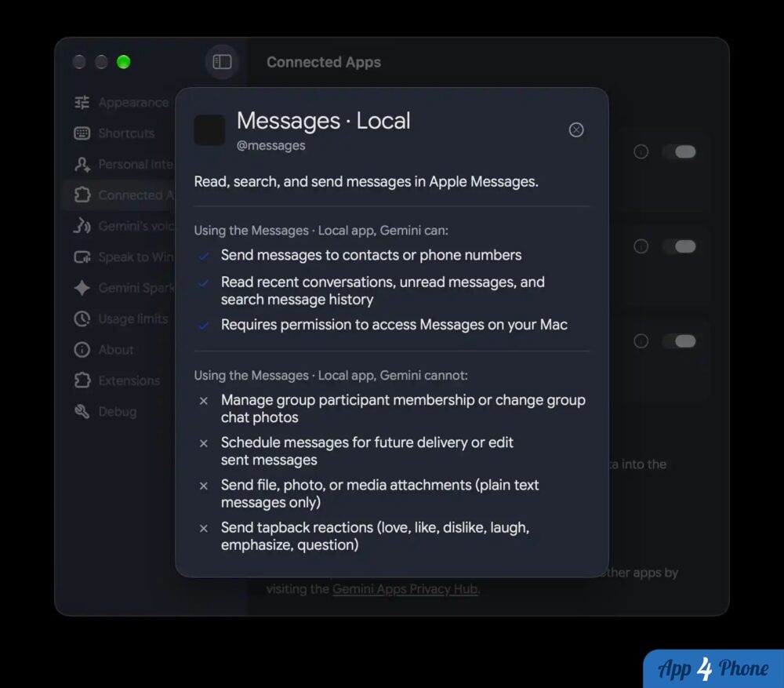Click the About info icon
The height and width of the screenshot is (688, 784).
pyautogui.click(x=82, y=349)
